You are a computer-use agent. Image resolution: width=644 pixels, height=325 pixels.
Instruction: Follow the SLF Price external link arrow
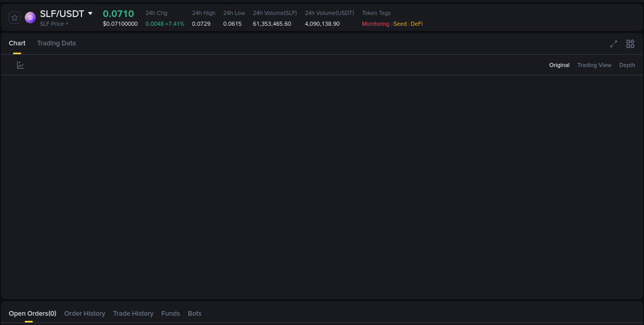67,24
